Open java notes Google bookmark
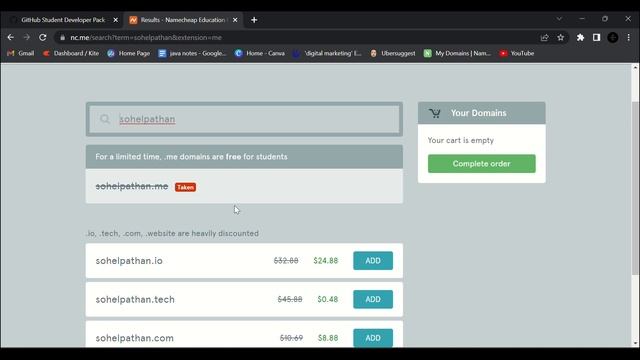This screenshot has width=640, height=360. coord(192,53)
